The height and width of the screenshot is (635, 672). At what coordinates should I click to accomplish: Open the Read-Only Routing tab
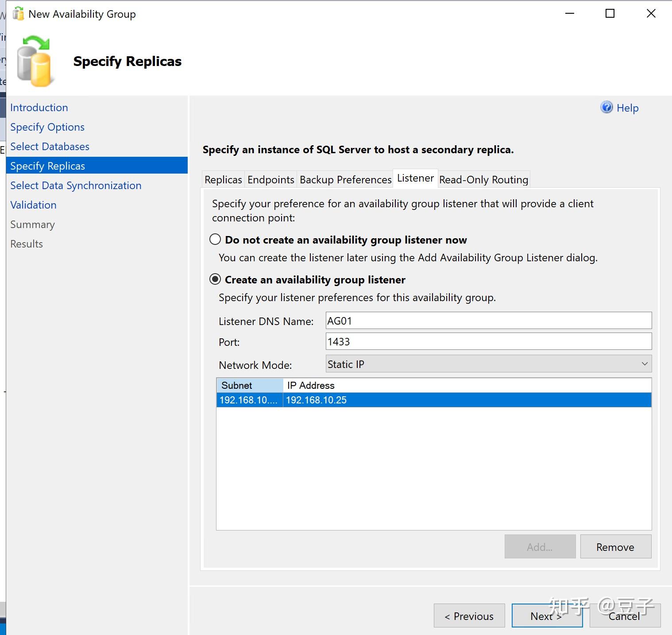tap(483, 179)
